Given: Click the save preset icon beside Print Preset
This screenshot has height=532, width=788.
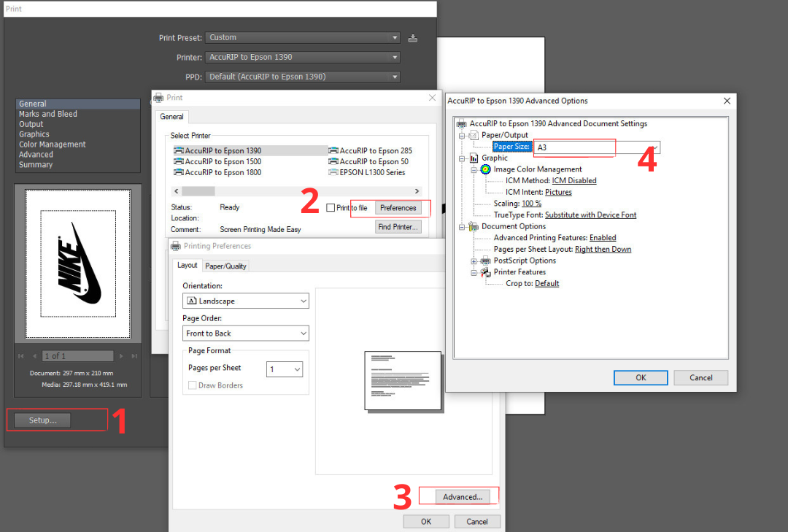Looking at the screenshot, I should [x=412, y=38].
